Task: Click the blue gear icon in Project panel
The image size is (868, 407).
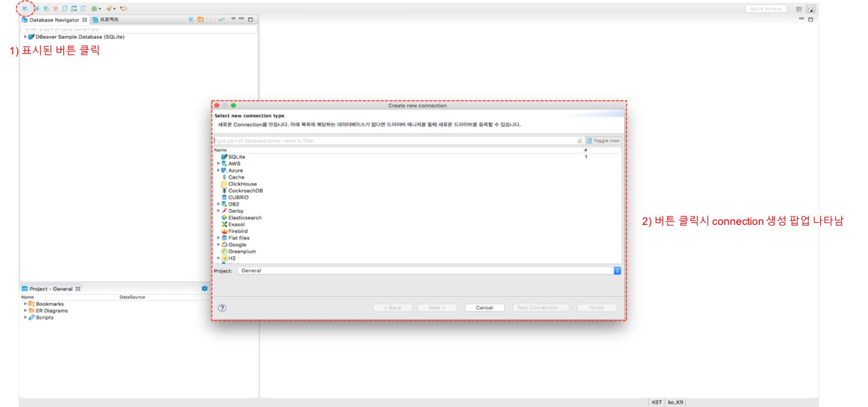Action: tap(204, 289)
